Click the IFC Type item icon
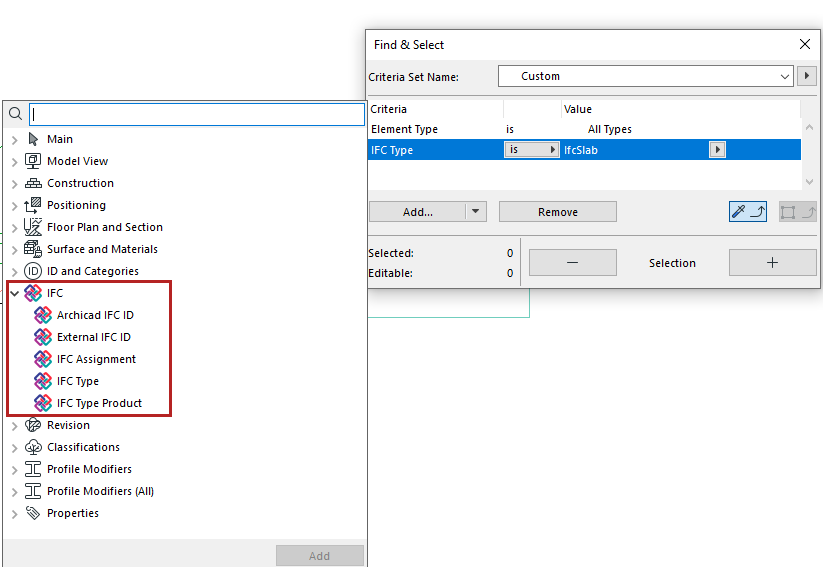 [43, 381]
